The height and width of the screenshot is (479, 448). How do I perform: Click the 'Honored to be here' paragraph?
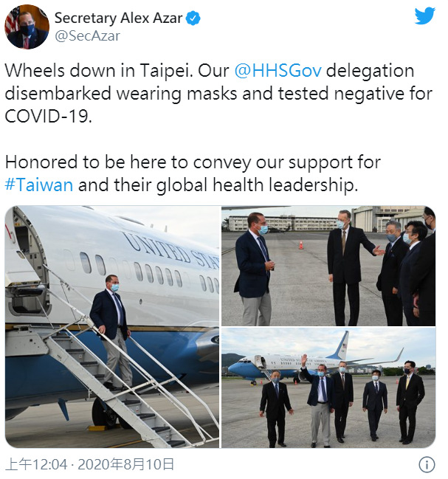tap(193, 173)
